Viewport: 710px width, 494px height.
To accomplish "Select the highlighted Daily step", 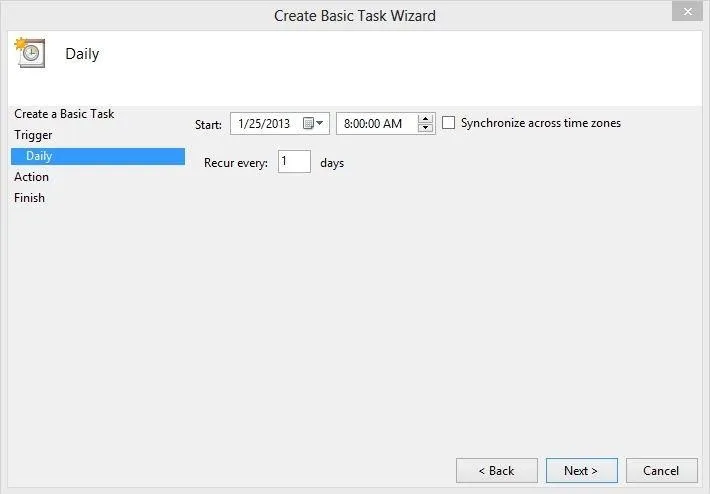I will (98, 156).
